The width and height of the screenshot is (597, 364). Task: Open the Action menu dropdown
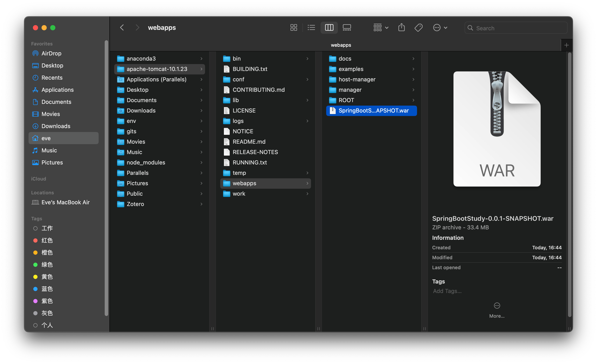(440, 28)
